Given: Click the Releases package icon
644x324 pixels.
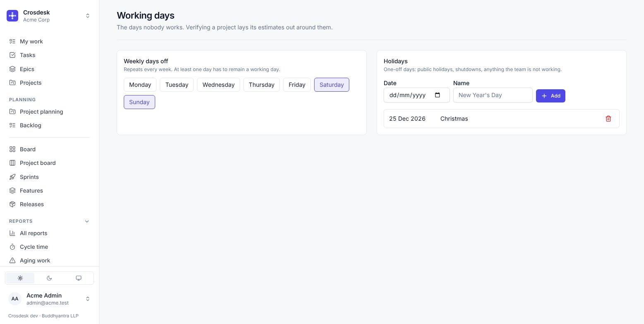Looking at the screenshot, I should click(12, 204).
